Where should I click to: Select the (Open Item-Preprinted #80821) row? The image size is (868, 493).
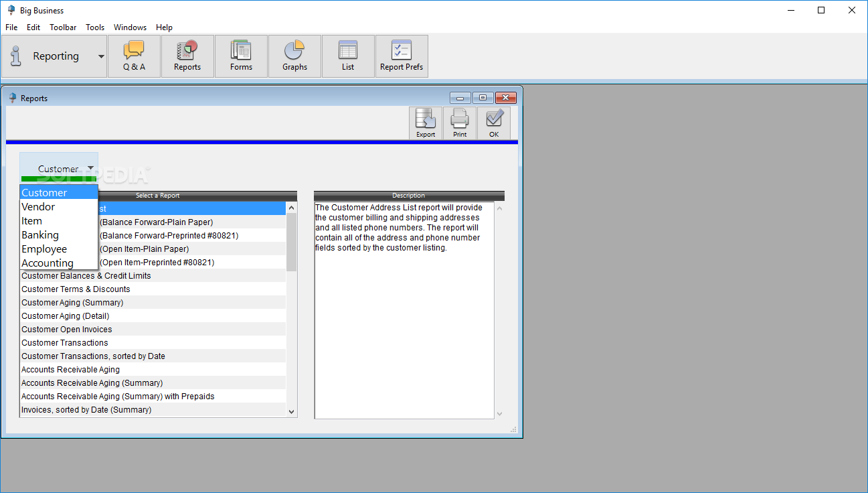(192, 263)
